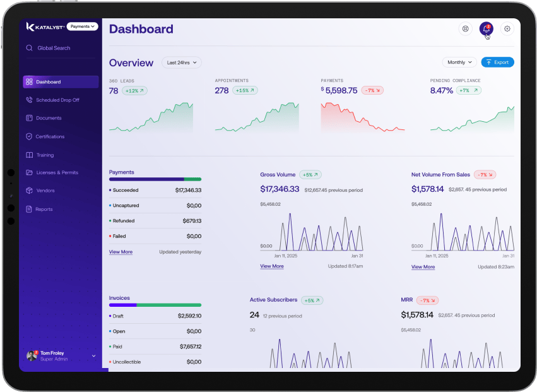Click View More under Gross Volume
The image size is (537, 392).
(x=271, y=266)
